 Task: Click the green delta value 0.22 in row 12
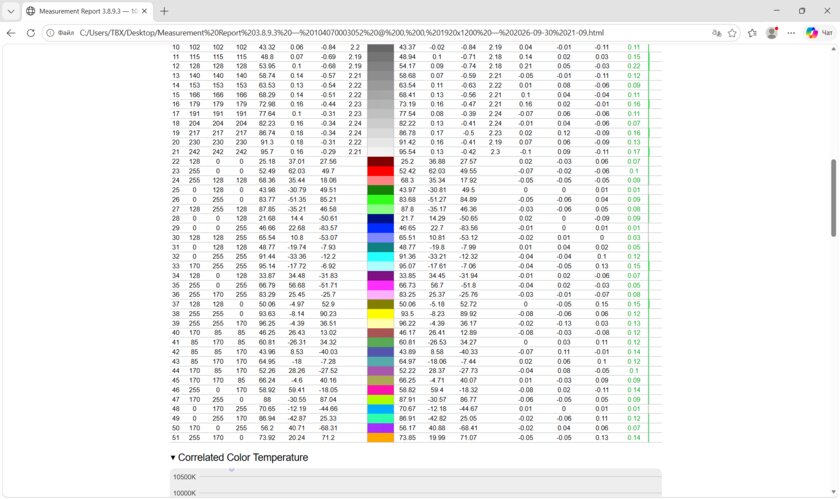click(634, 66)
